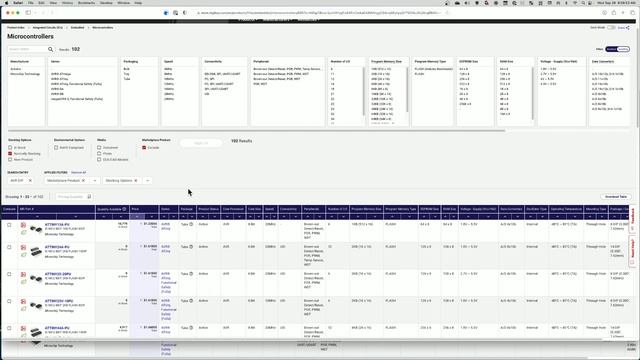Click Safari share icon in browser toolbar

click(614, 13)
